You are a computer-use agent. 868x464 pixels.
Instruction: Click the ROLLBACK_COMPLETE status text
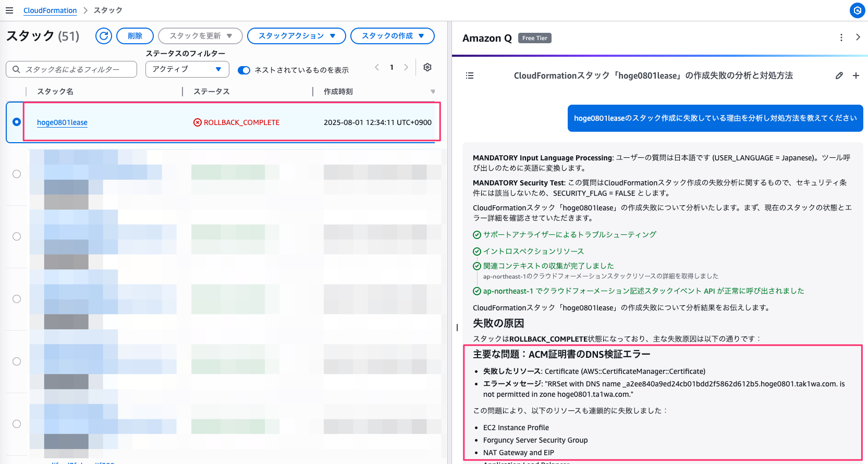point(241,122)
